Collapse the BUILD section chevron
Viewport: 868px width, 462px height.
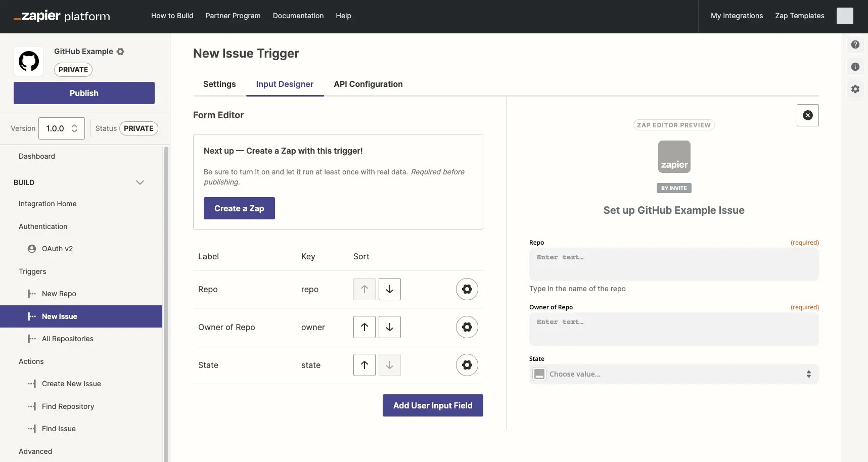click(140, 182)
